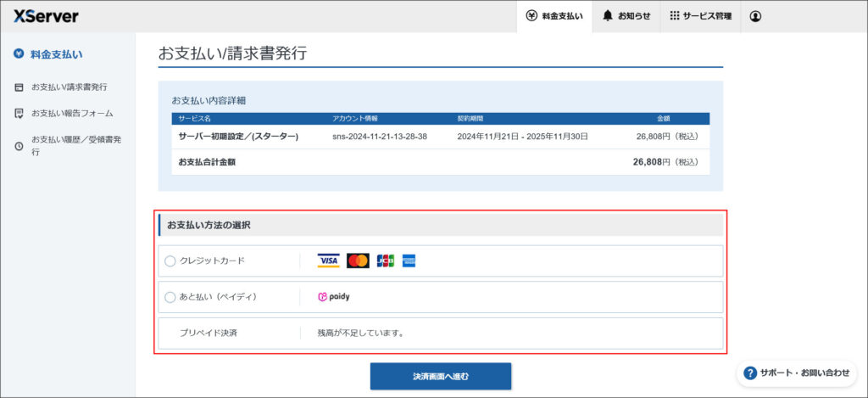Viewport: 868px width, 398px height.
Task: Select the クレジットカード radio button
Action: 170,261
